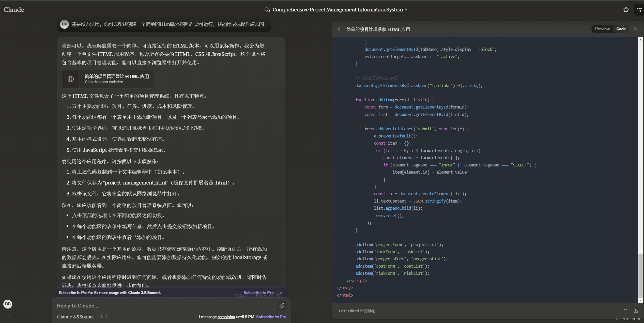Copy artifact code with clipboard icon

(625, 311)
